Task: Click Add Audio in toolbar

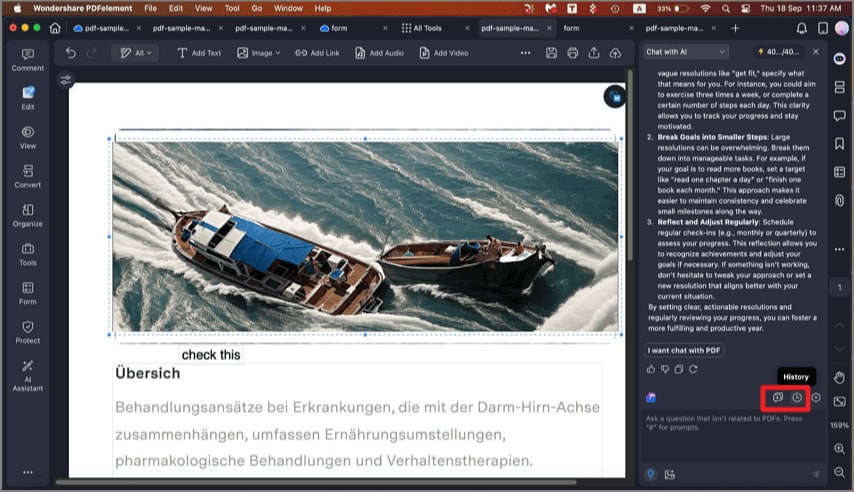Action: point(380,53)
